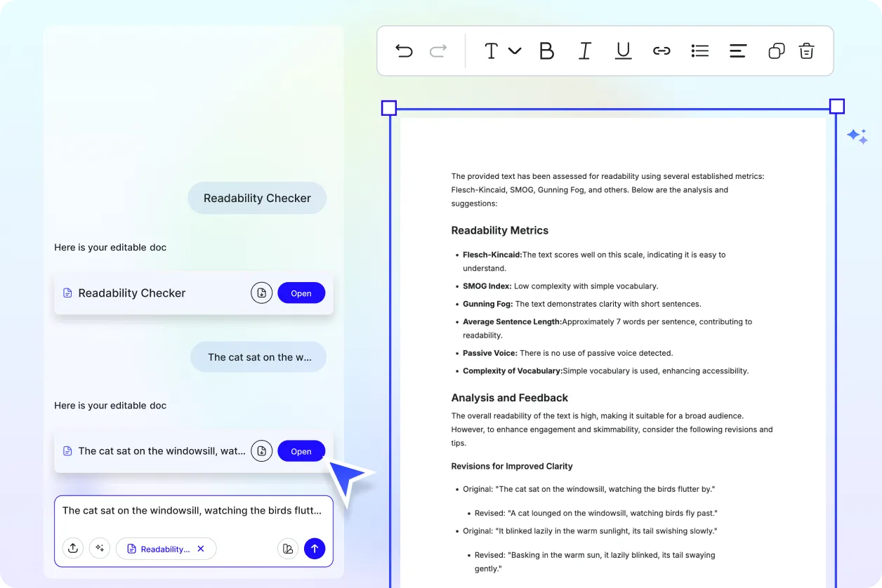This screenshot has height=588, width=882.
Task: Open the text alignment options
Action: [737, 51]
